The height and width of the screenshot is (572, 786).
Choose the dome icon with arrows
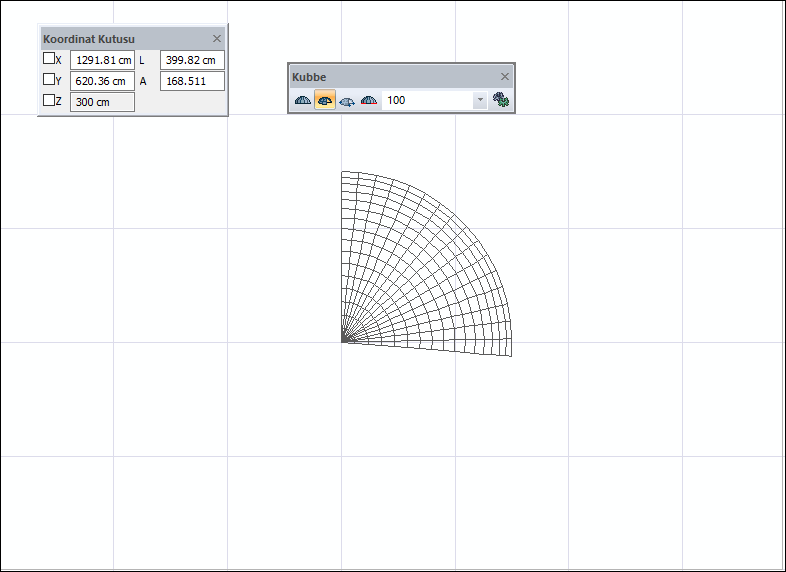point(347,100)
